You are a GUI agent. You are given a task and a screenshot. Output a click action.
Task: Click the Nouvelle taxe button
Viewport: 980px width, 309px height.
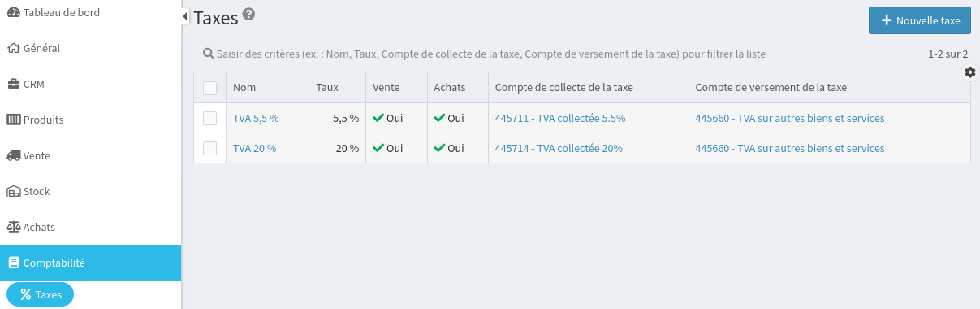pos(920,20)
